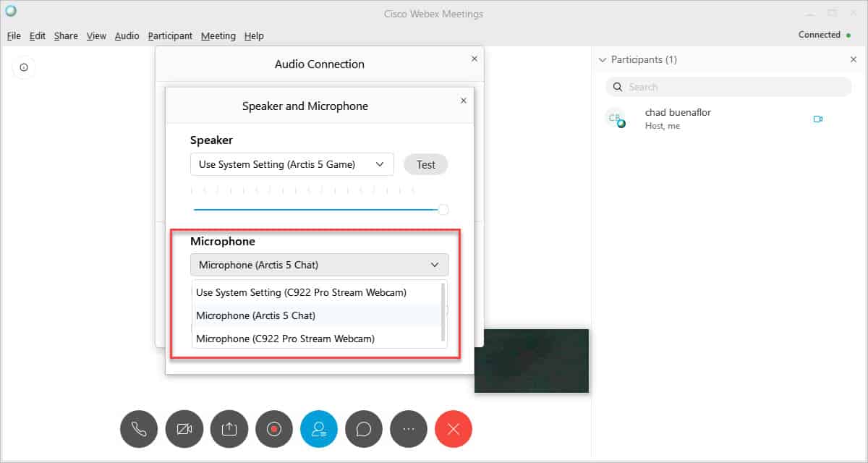
Task: Open the Microphone device dropdown
Action: [x=319, y=265]
